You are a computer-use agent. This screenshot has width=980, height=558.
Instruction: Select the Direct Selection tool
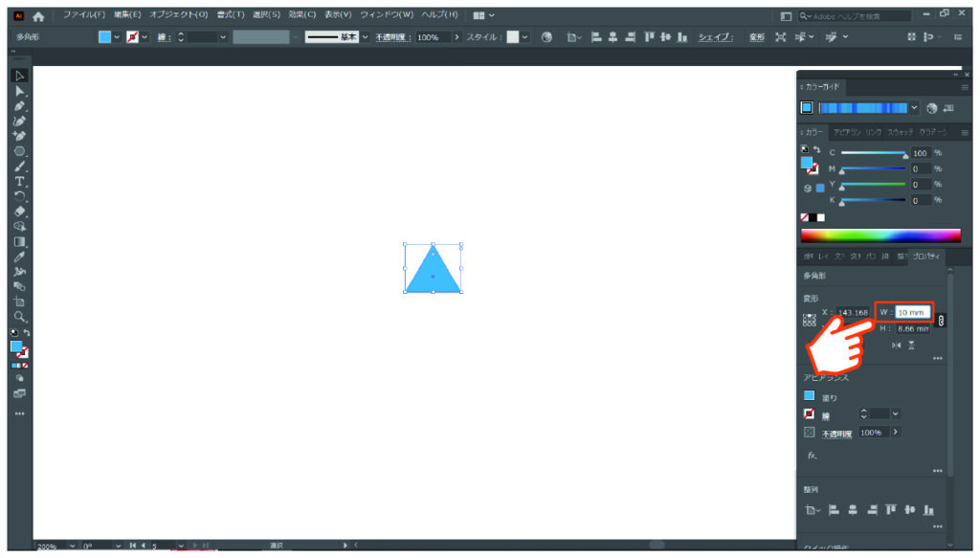coord(19,91)
